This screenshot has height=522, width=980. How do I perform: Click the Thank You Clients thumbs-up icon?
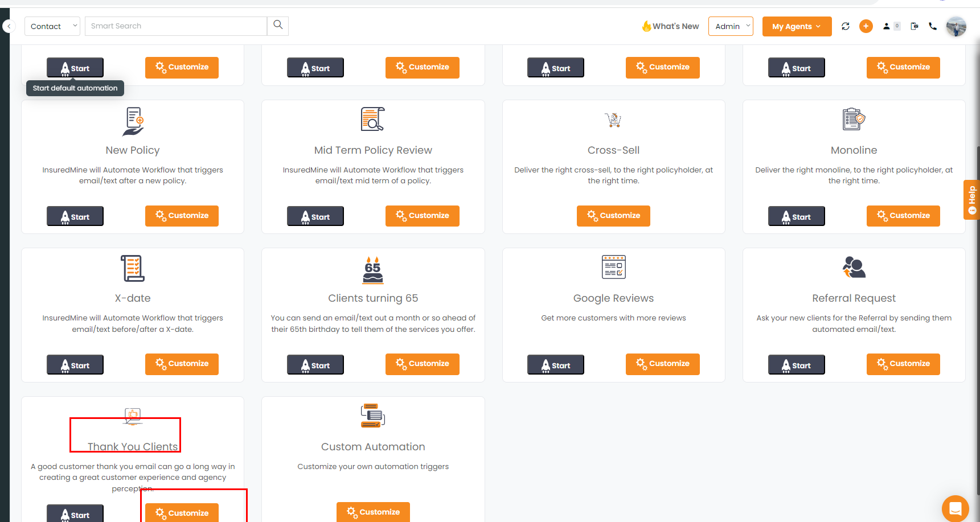pos(133,416)
